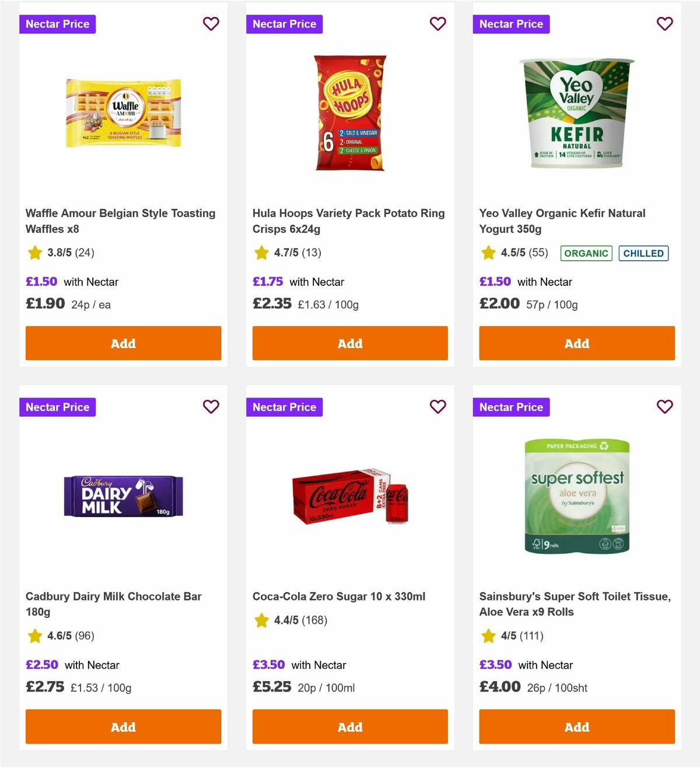The image size is (700, 768).
Task: Click the heart on Sainsbury's toilet tissue
Action: pos(664,407)
